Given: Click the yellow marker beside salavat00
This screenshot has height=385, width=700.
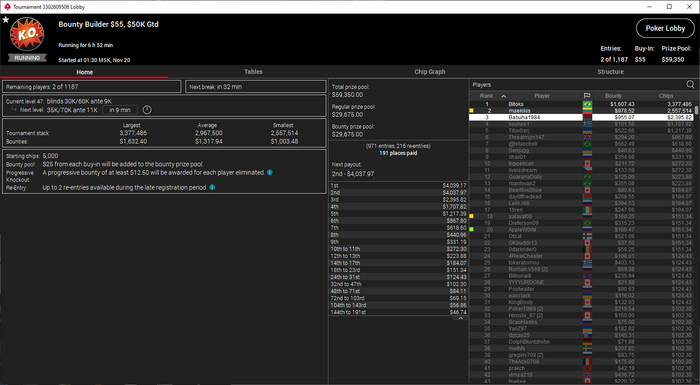Looking at the screenshot, I should pyautogui.click(x=471, y=216).
